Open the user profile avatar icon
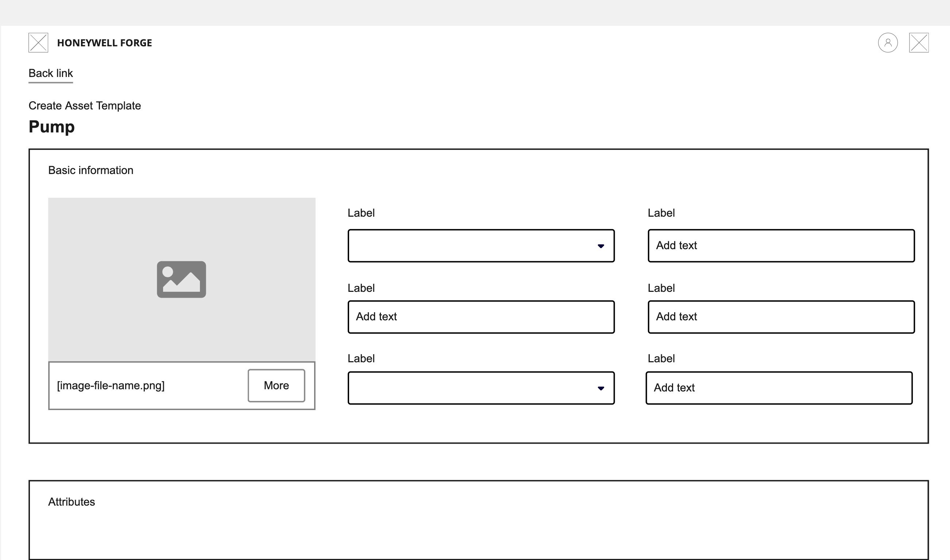 888,43
